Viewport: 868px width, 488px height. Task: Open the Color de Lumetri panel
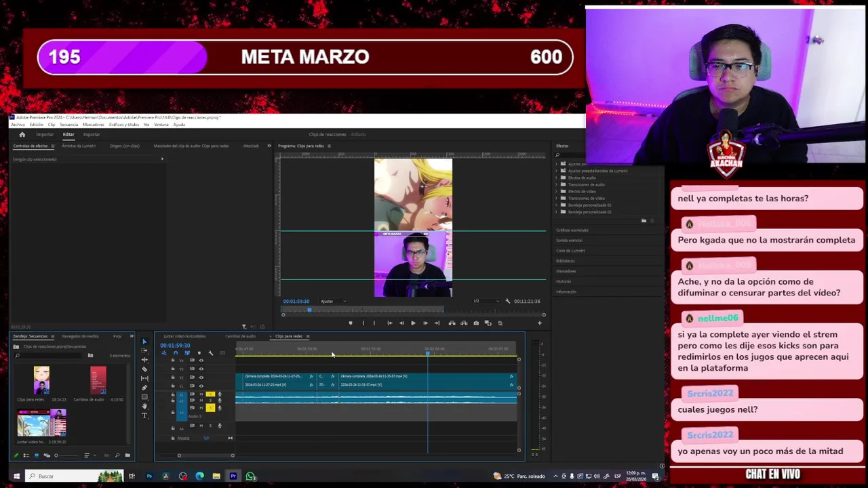click(570, 250)
